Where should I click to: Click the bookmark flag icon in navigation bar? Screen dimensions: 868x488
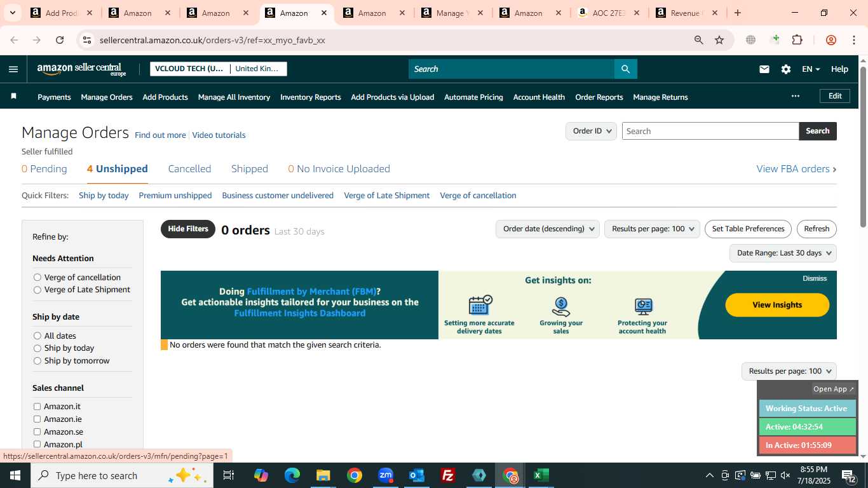13,97
